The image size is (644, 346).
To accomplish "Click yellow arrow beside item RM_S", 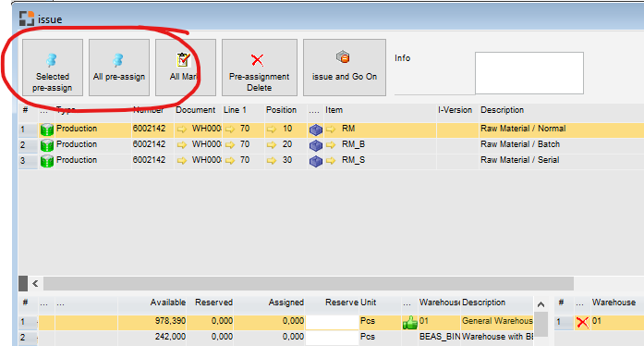I will (x=331, y=161).
